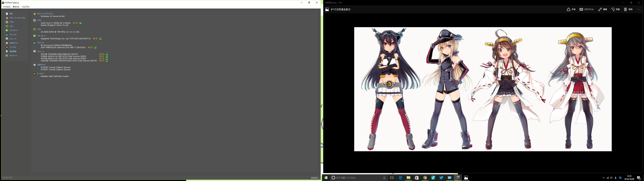Expand the hidden system tray icons chevron
The width and height of the screenshot is (644, 181).
[603, 178]
